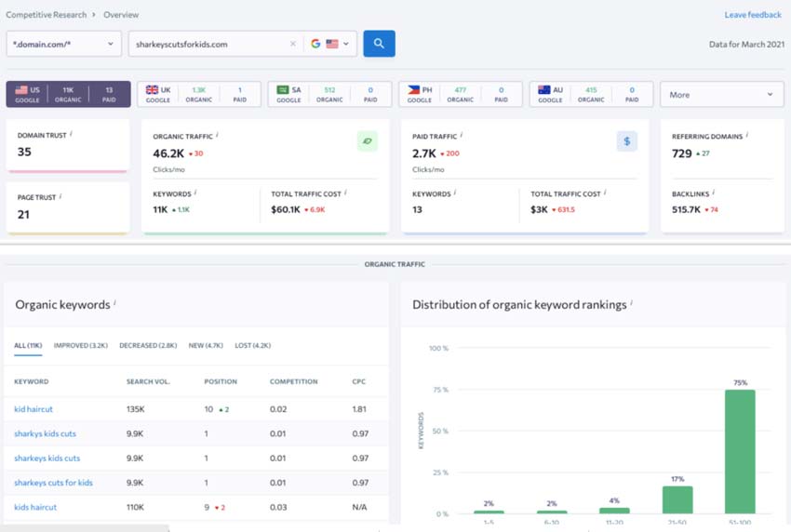Open the *.domain.com/* scope dropdown
The width and height of the screenshot is (791, 532).
point(64,44)
